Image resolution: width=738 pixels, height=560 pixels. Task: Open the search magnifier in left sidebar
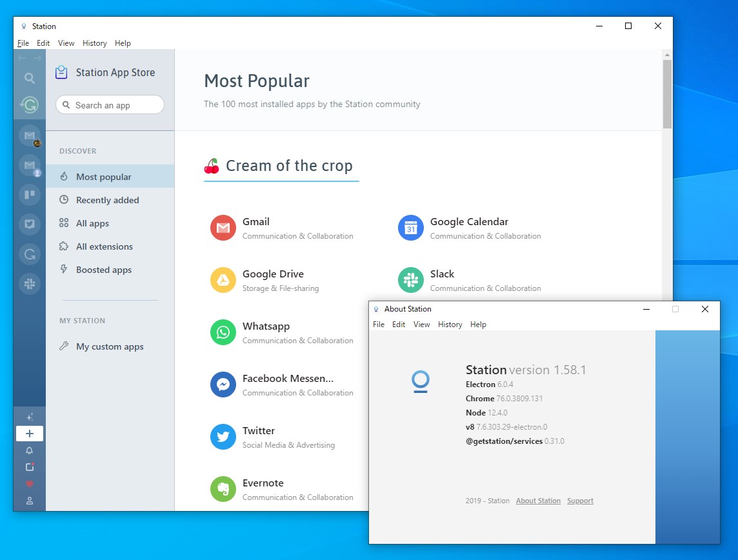(x=30, y=78)
